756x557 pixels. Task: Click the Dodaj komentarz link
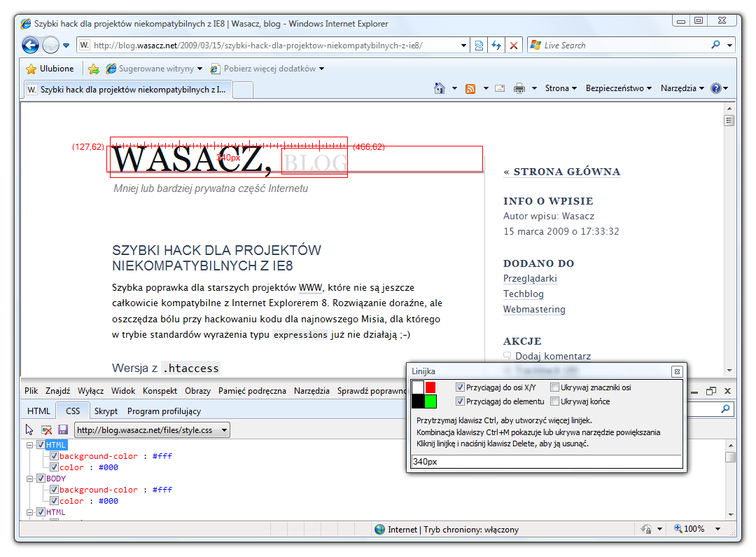tap(553, 356)
